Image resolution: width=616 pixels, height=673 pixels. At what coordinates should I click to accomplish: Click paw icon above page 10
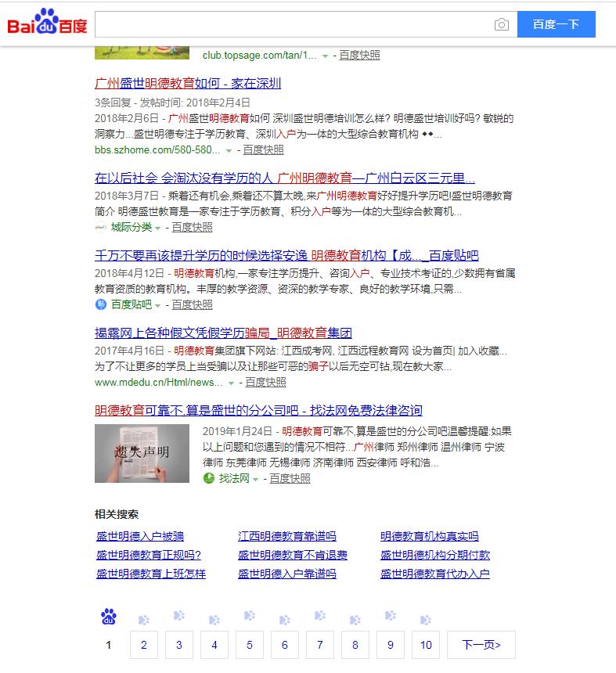[425, 620]
